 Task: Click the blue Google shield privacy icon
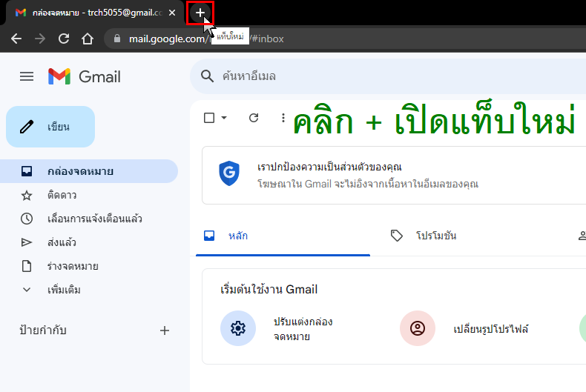tap(228, 173)
